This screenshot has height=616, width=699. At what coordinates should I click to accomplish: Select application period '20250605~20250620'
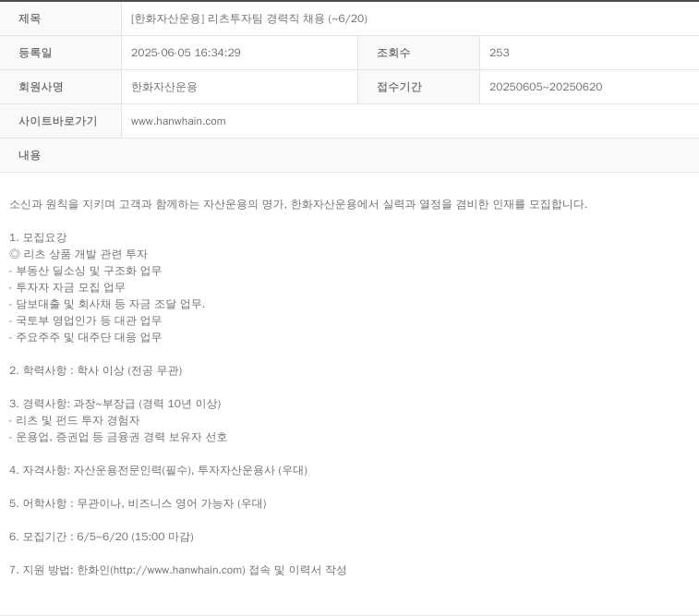pos(546,87)
